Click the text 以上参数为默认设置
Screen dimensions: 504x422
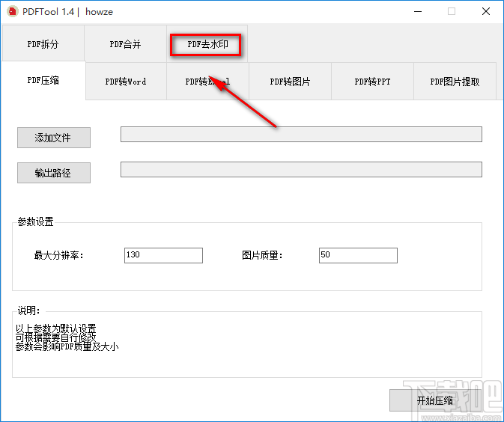tap(56, 328)
